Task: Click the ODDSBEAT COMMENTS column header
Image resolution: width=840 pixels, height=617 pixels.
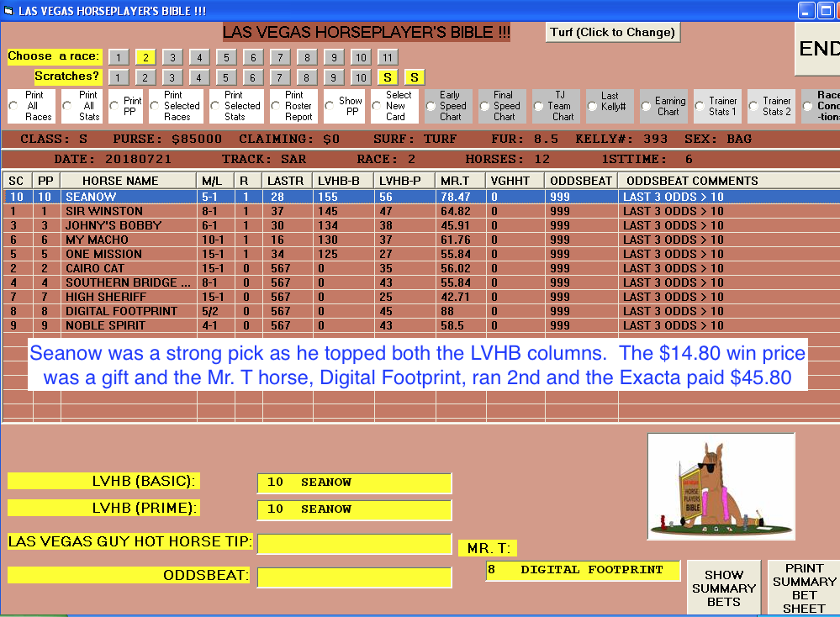Action: (x=729, y=181)
